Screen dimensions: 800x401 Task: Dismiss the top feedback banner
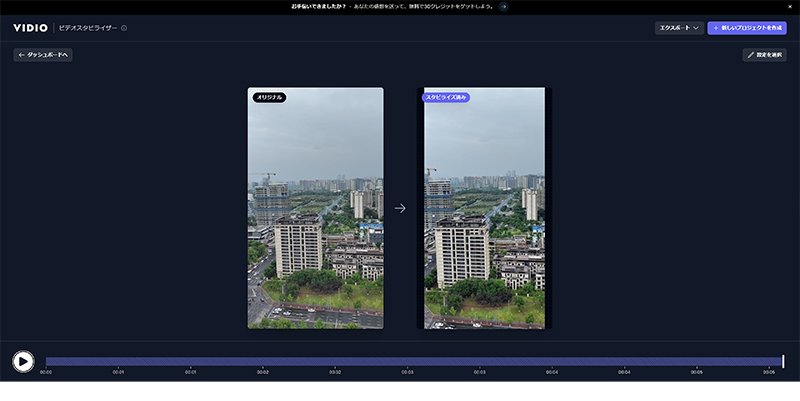pyautogui.click(x=791, y=7)
